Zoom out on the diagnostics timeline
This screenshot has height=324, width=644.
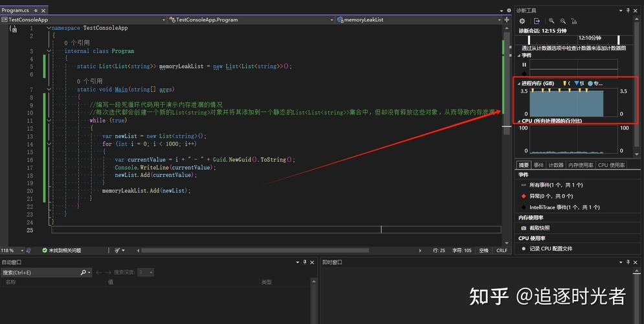[x=562, y=21]
